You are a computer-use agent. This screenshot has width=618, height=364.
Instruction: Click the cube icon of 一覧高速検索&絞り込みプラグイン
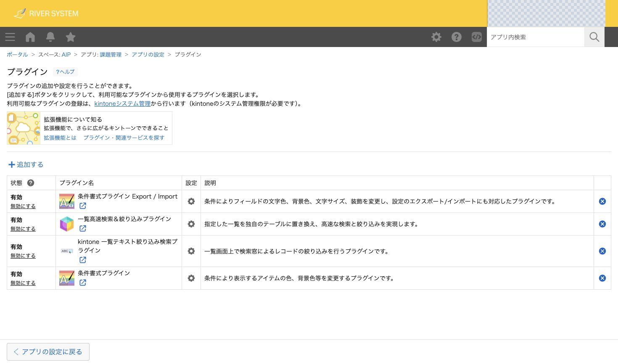[x=67, y=224]
